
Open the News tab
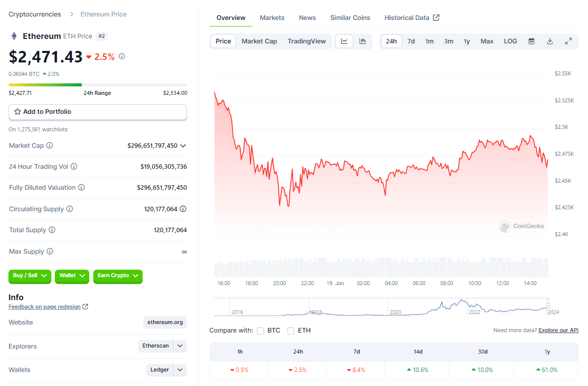point(308,17)
